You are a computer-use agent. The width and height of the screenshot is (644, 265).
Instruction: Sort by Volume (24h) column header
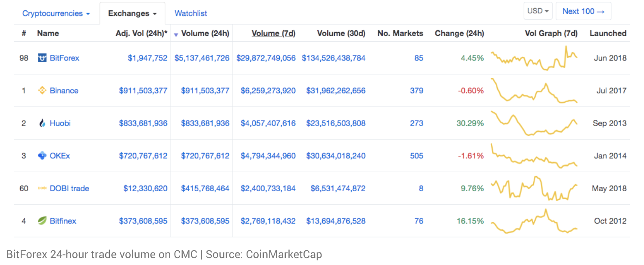tap(205, 33)
